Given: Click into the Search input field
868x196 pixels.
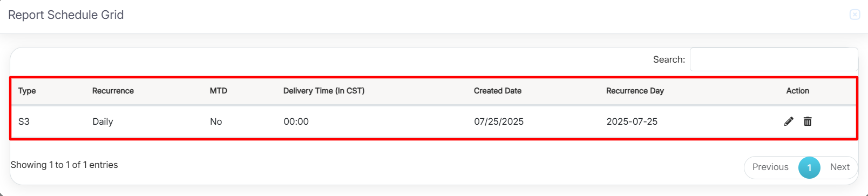Looking at the screenshot, I should point(774,59).
